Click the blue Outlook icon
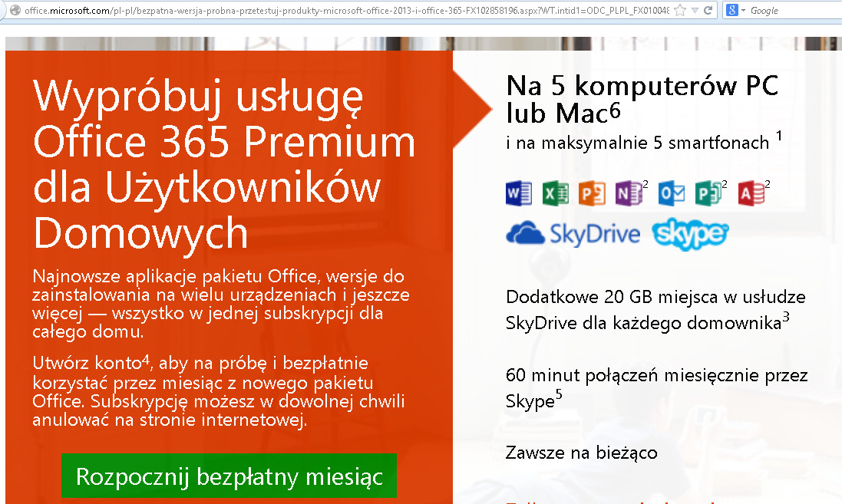This screenshot has height=504, width=842. (x=672, y=194)
